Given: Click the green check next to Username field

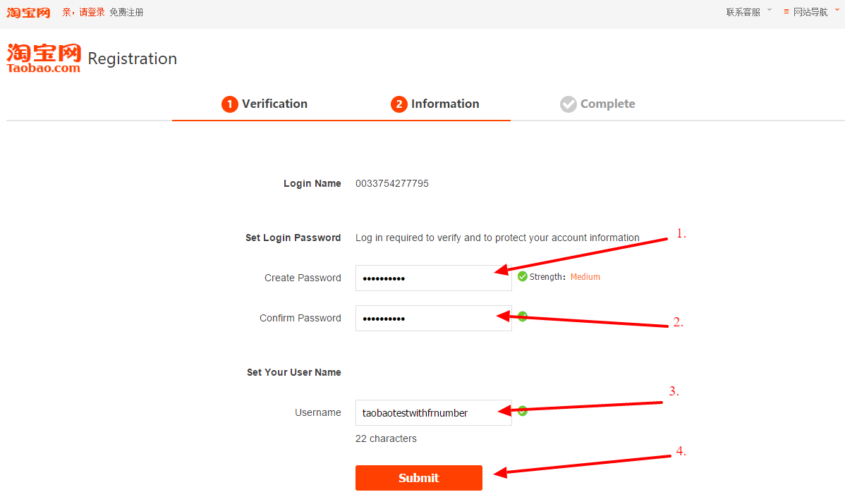Looking at the screenshot, I should (x=523, y=411).
